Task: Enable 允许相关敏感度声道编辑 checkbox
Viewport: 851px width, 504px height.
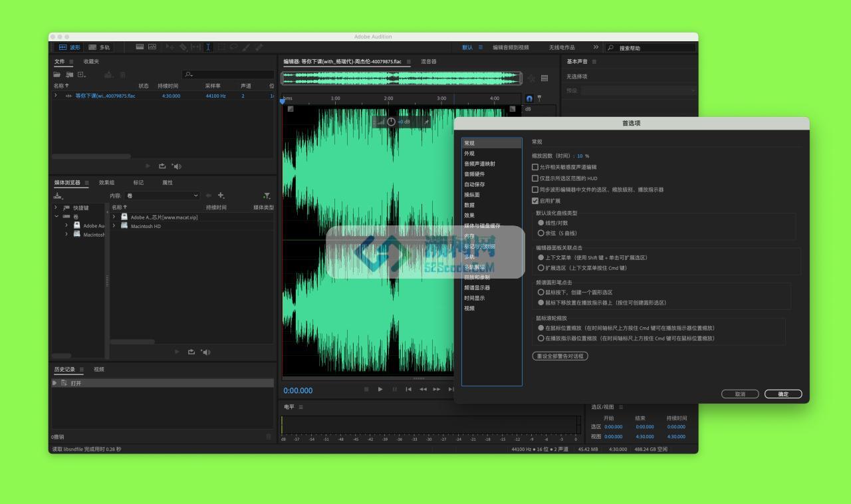Action: pos(535,167)
